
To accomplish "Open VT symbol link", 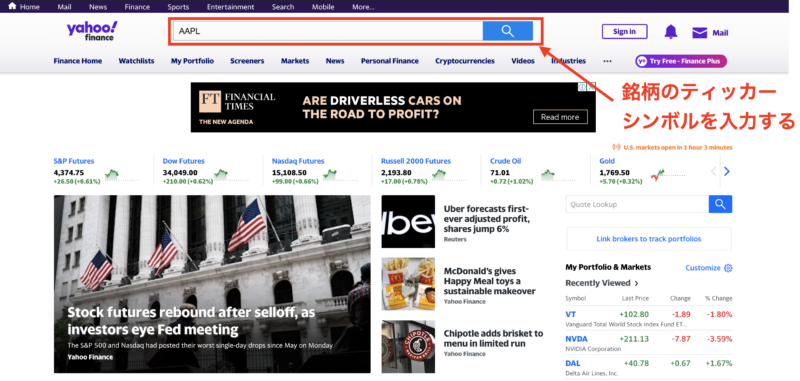I will click(x=570, y=314).
